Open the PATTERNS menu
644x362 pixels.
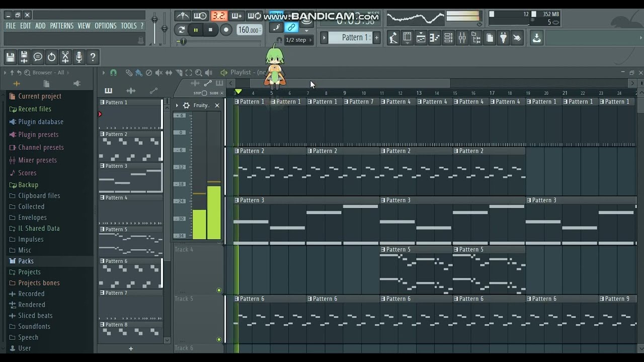(62, 26)
